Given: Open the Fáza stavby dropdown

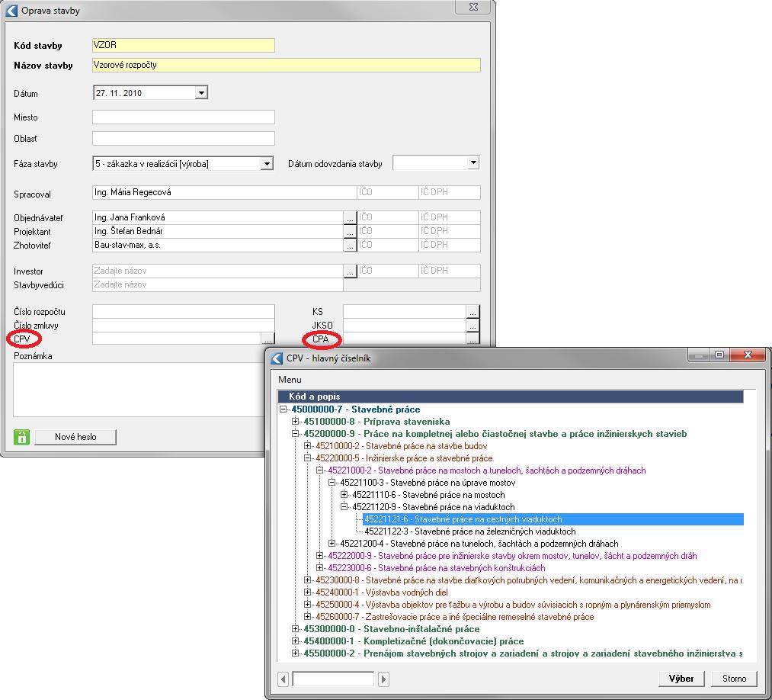Looking at the screenshot, I should point(267,163).
